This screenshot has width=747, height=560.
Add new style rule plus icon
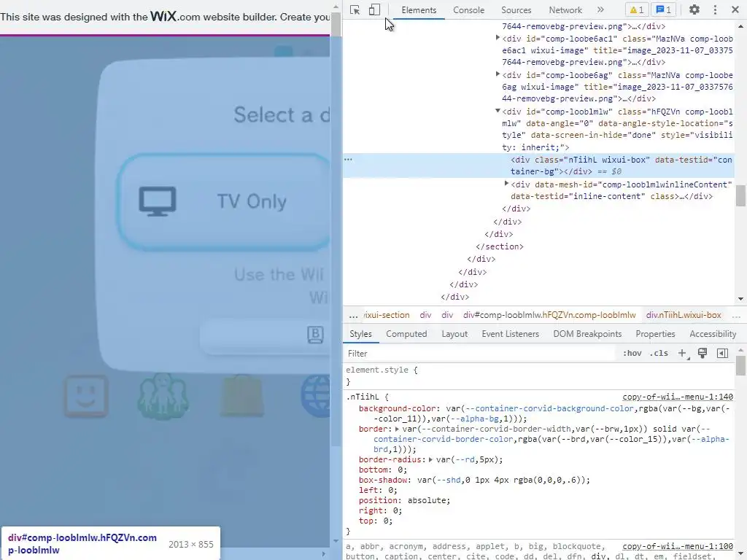click(x=683, y=354)
